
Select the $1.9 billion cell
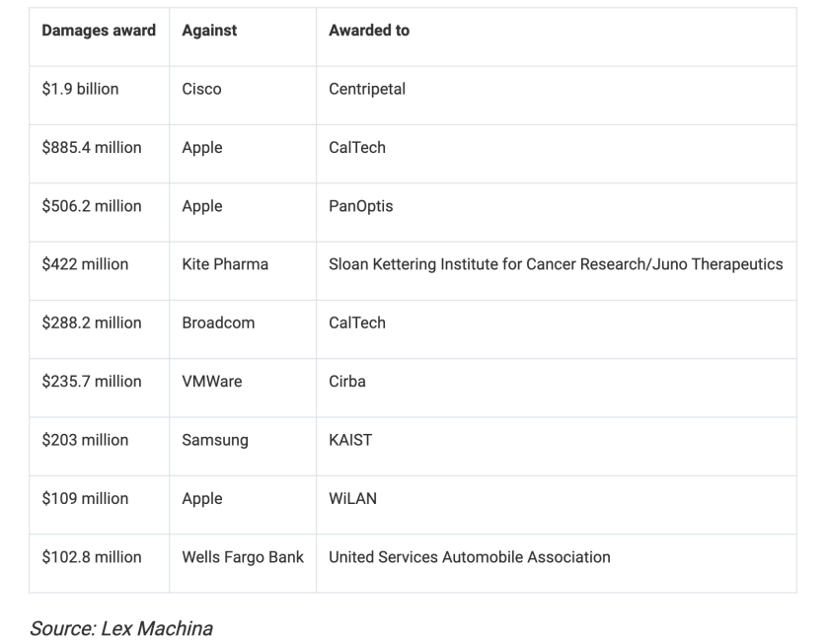80,89
